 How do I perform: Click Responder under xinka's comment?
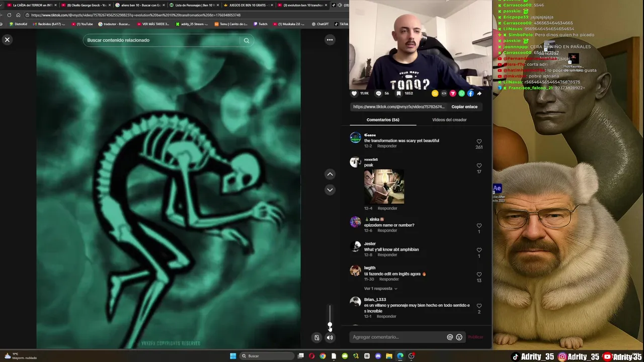[387, 230]
